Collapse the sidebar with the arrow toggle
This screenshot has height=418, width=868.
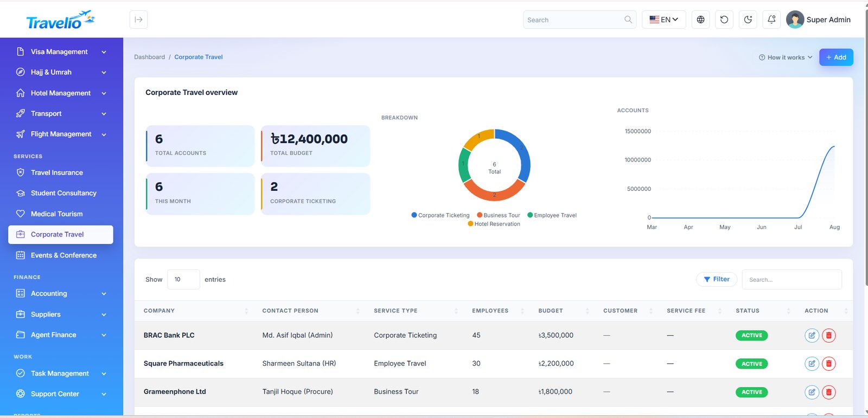(x=139, y=20)
